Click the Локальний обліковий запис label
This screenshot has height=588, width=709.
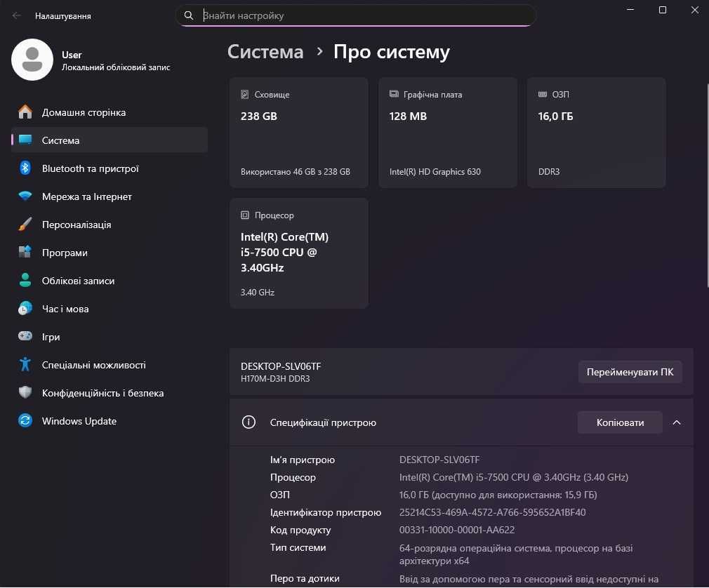(116, 67)
